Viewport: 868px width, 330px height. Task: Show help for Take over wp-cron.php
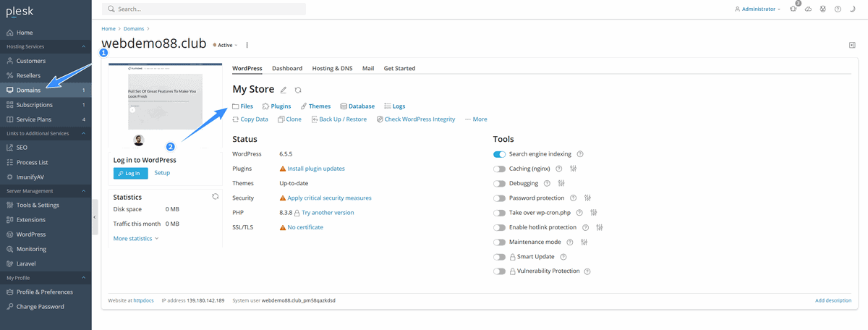point(580,213)
